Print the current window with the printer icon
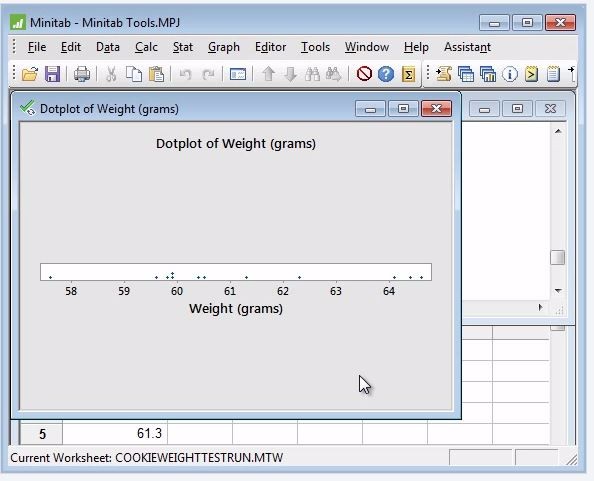The height and width of the screenshot is (481, 594). tap(82, 74)
